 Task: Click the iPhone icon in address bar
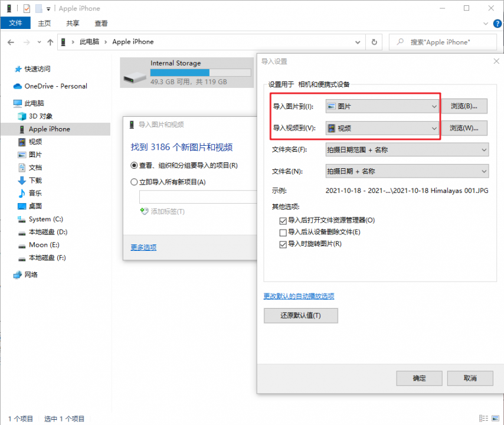click(63, 42)
